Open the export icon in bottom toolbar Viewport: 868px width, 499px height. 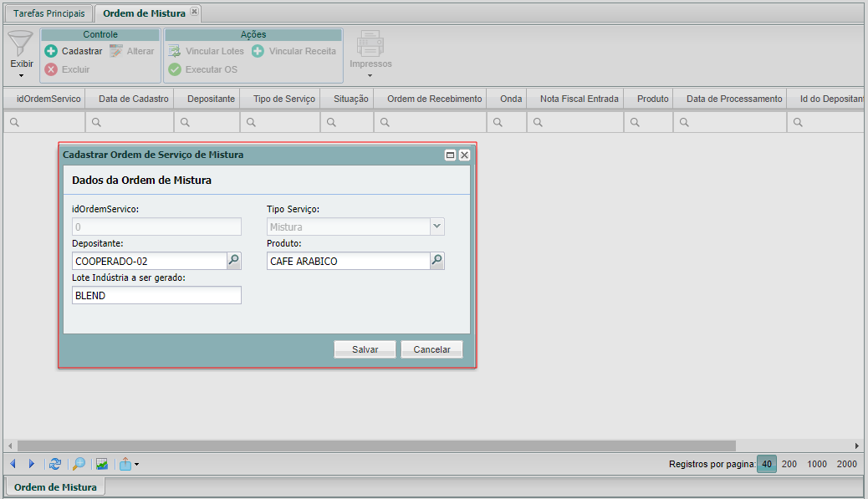point(125,464)
